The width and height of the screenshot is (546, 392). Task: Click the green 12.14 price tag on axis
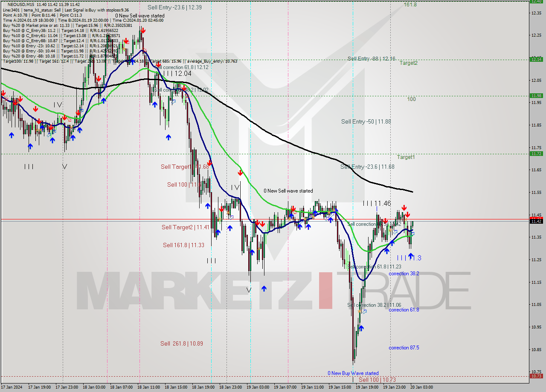tap(536, 59)
